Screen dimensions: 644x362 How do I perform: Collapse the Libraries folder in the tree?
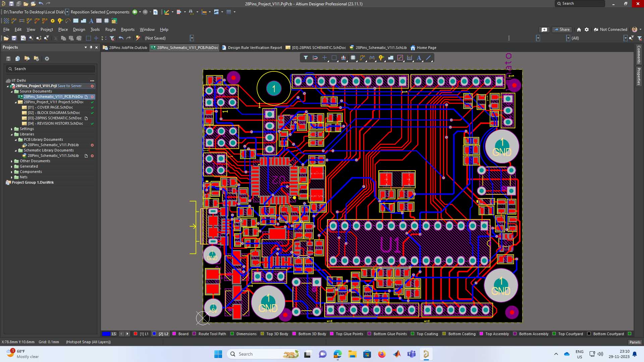12,134
